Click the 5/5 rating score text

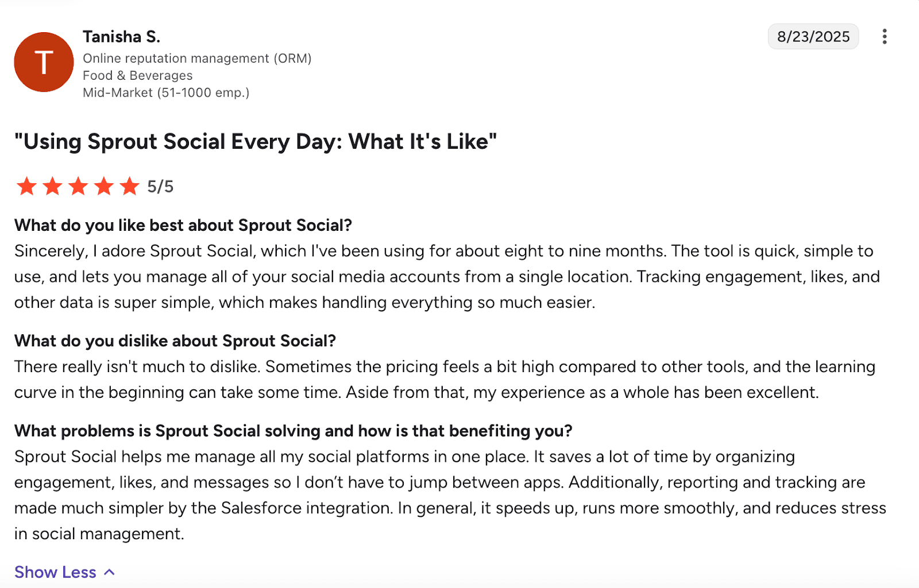point(160,187)
